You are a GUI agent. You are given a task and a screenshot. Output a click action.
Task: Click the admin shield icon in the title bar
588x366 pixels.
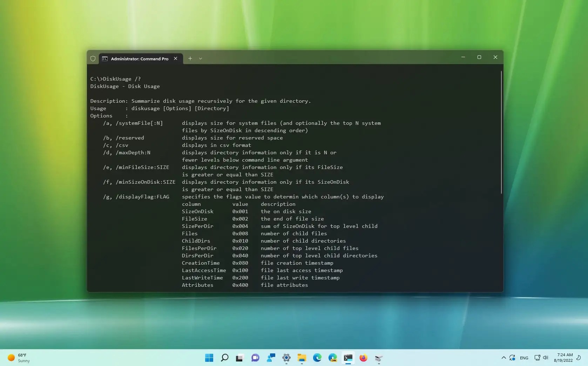click(x=93, y=59)
